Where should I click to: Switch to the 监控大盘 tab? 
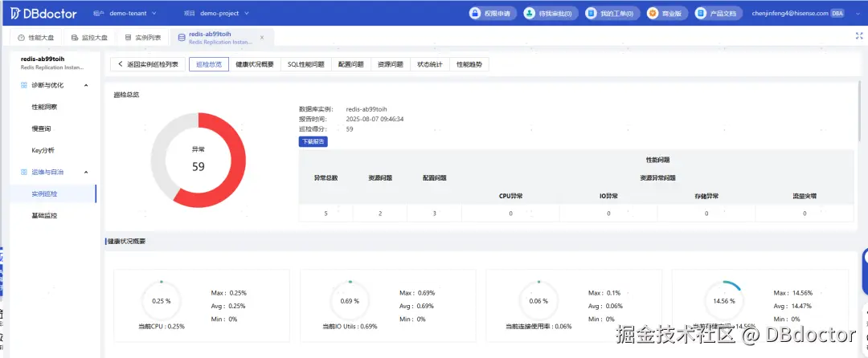coord(90,38)
